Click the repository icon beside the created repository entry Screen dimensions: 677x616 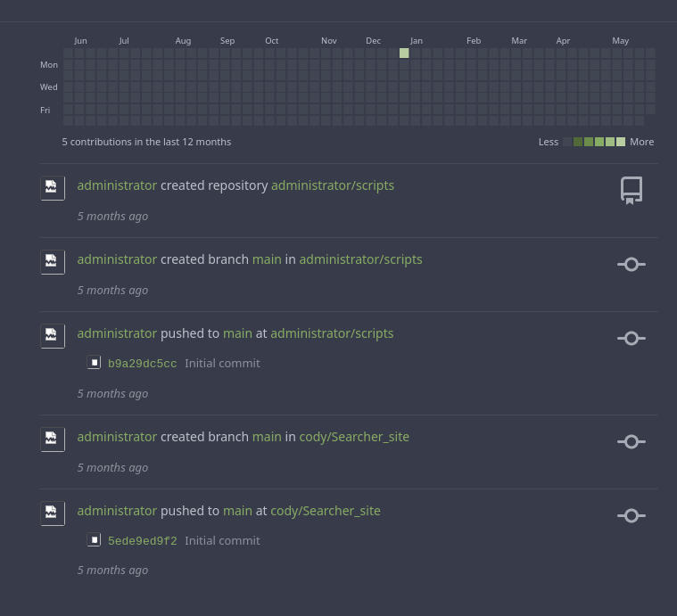tap(632, 190)
